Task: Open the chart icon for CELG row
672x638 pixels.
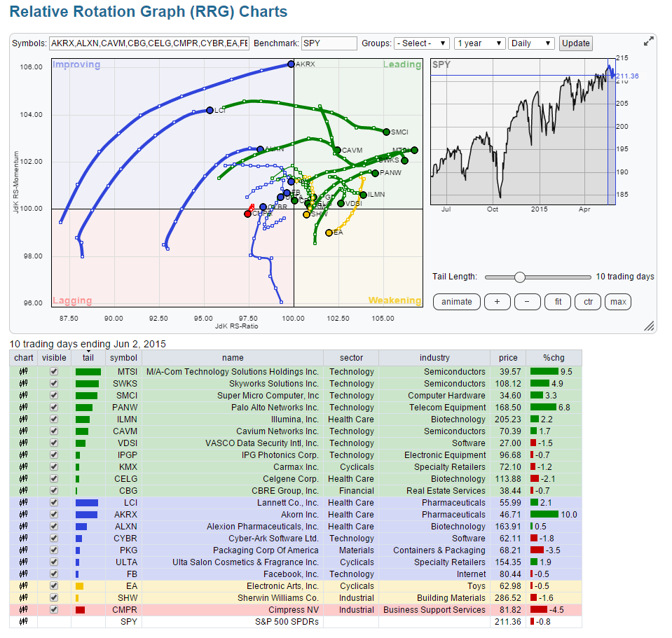Action: (24, 479)
